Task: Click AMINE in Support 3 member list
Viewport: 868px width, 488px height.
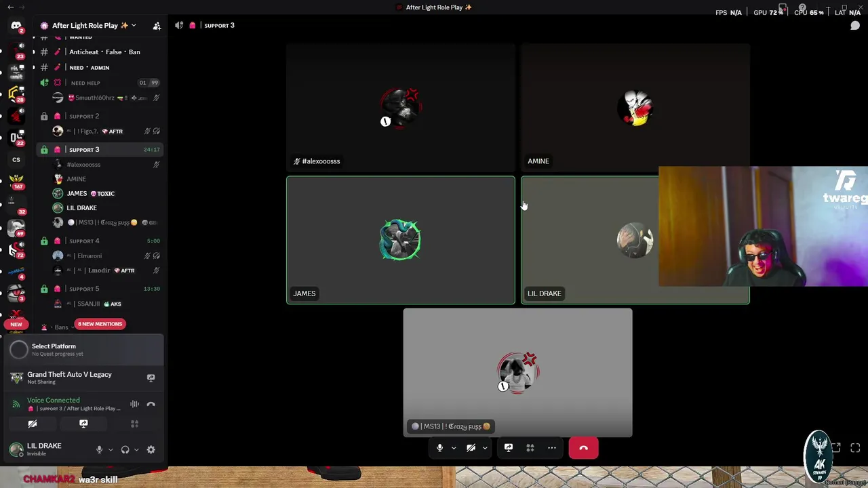Action: coord(106,179)
